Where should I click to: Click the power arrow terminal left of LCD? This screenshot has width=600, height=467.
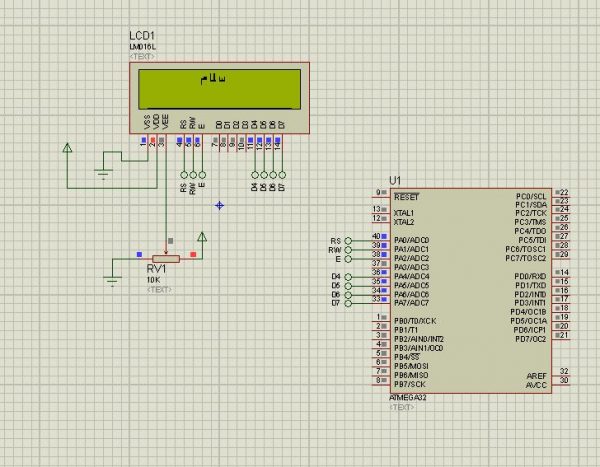[x=67, y=148]
